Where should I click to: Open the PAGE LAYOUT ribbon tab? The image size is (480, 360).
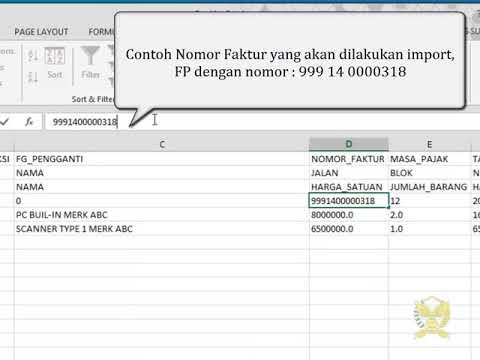click(x=41, y=32)
